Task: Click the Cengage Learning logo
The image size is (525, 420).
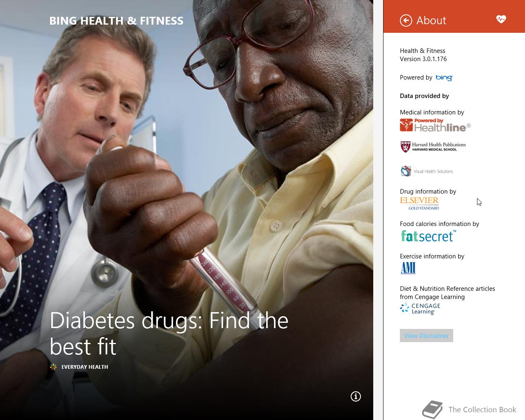Action: tap(420, 309)
